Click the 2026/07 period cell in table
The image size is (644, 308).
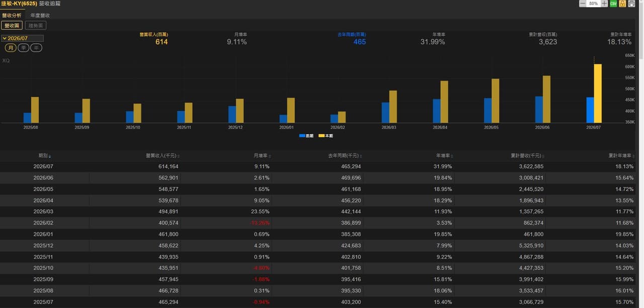43,166
